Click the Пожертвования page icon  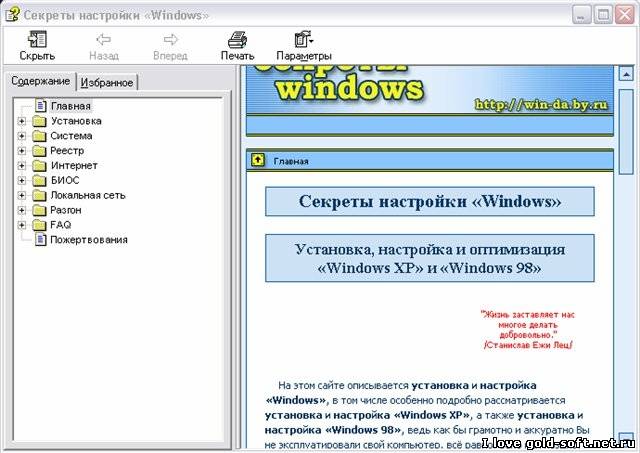click(41, 240)
